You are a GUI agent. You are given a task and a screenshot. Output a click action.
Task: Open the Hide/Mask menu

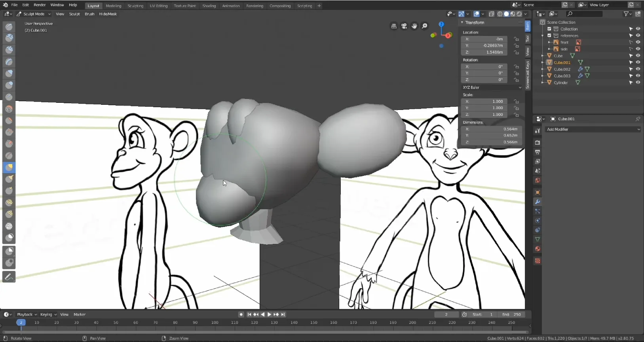pos(108,14)
